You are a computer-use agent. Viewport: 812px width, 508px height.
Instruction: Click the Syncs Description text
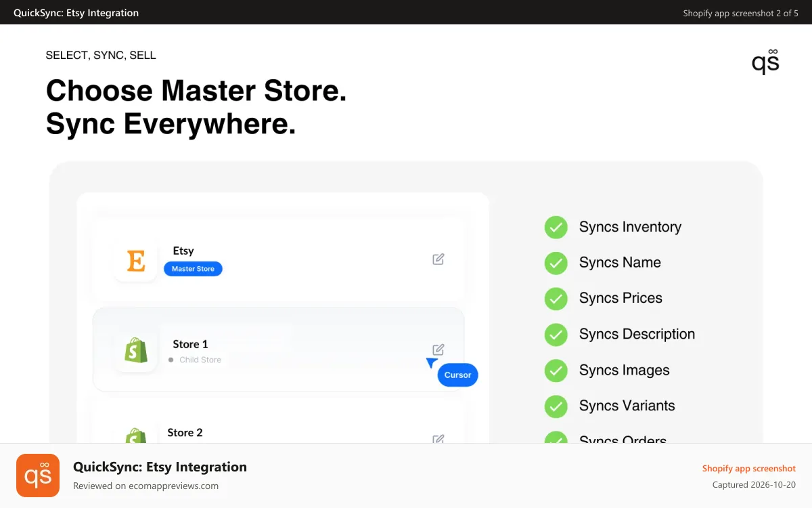click(x=637, y=334)
